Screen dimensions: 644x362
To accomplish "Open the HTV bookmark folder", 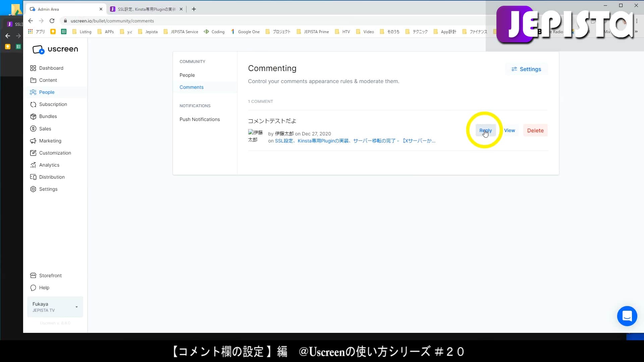I will coord(342,32).
